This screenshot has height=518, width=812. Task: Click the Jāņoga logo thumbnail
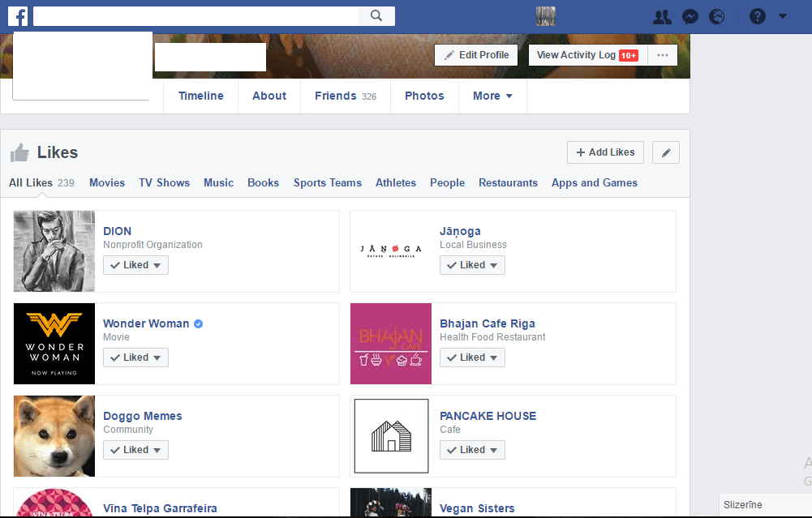pyautogui.click(x=391, y=251)
